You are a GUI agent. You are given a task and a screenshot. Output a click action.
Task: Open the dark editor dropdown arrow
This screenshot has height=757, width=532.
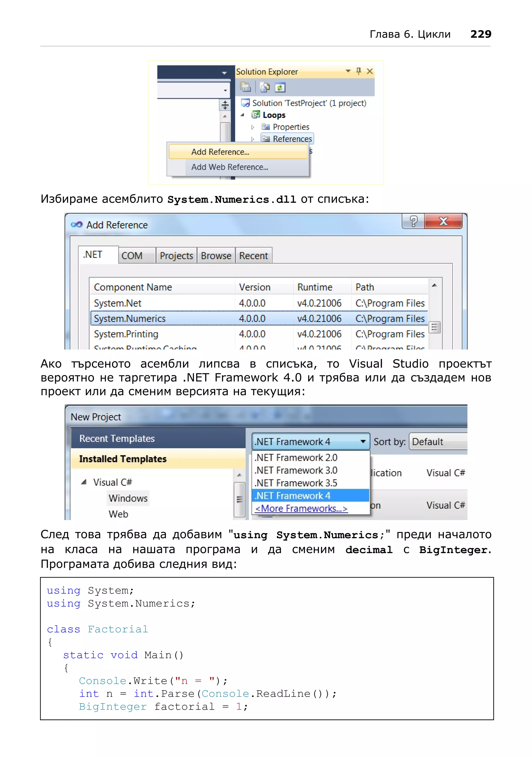click(x=224, y=73)
